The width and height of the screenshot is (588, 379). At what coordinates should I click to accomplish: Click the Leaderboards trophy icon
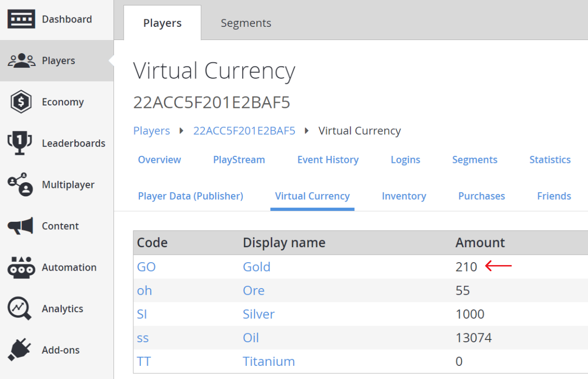[x=20, y=143]
